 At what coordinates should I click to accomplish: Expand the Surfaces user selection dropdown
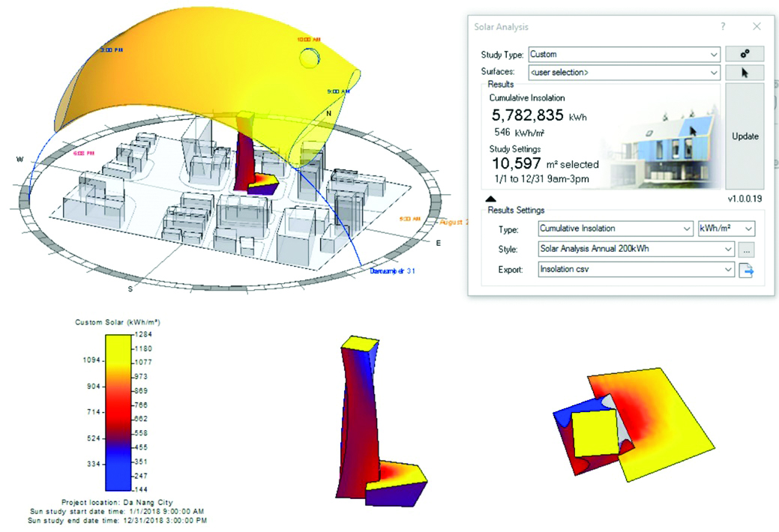pos(624,73)
